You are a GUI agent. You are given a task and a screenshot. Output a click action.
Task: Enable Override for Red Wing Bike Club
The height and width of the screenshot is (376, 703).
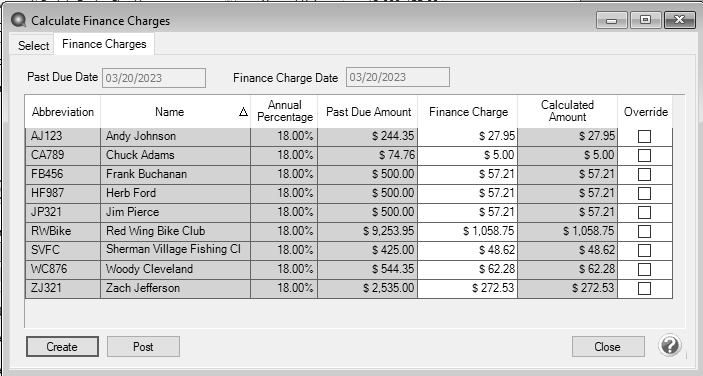(x=644, y=231)
